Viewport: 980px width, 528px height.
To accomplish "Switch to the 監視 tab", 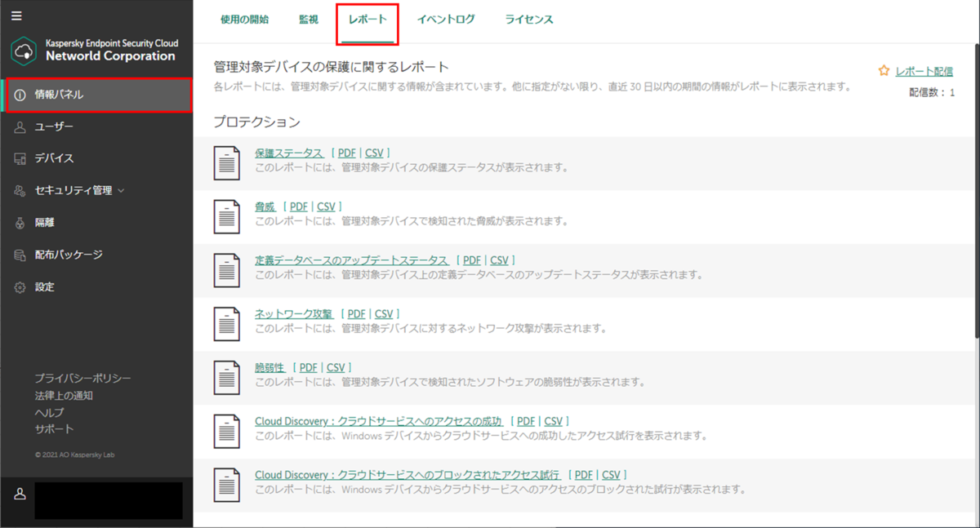I will coord(308,20).
